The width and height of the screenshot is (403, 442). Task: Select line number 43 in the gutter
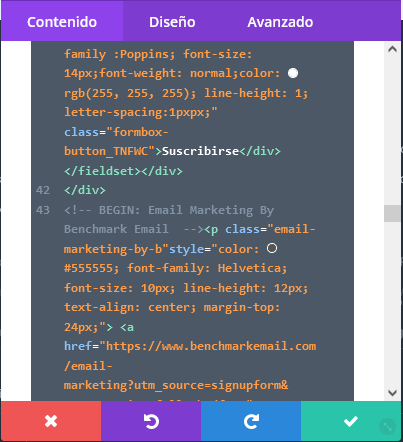[x=43, y=210]
